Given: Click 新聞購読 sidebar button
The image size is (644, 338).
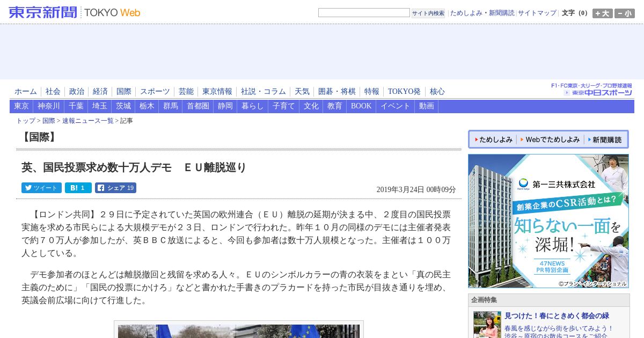Looking at the screenshot, I should tap(605, 139).
